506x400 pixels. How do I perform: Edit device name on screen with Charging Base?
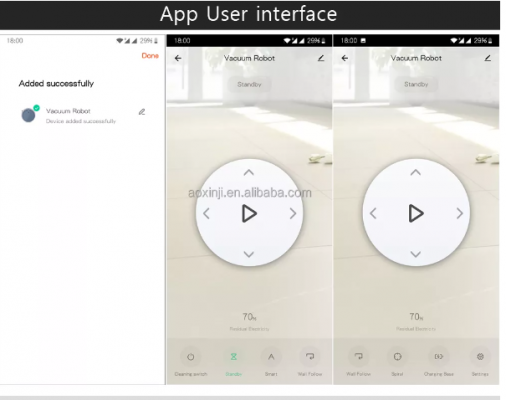488,58
